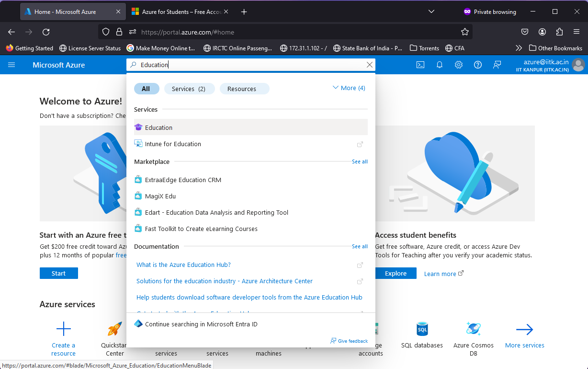Image resolution: width=588 pixels, height=369 pixels.
Task: Filter results by Services (2)
Action: (189, 89)
